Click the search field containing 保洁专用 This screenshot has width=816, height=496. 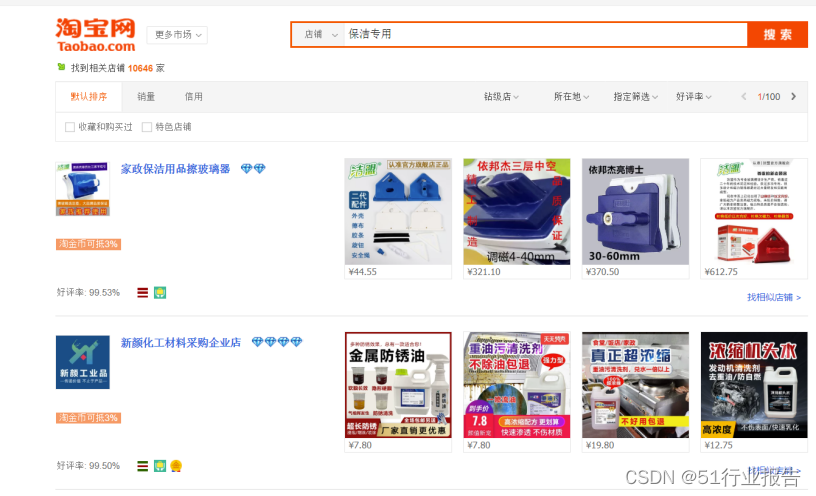[545, 35]
